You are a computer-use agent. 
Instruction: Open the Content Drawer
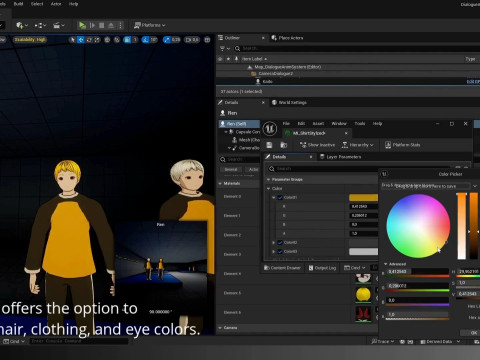[x=282, y=268]
